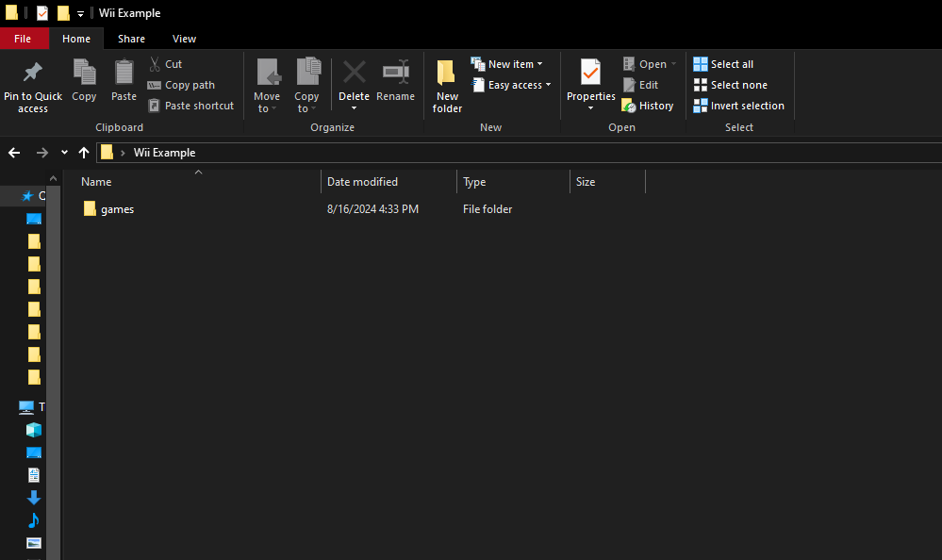The height and width of the screenshot is (560, 942).
Task: Click the Delete X icon
Action: 354,72
